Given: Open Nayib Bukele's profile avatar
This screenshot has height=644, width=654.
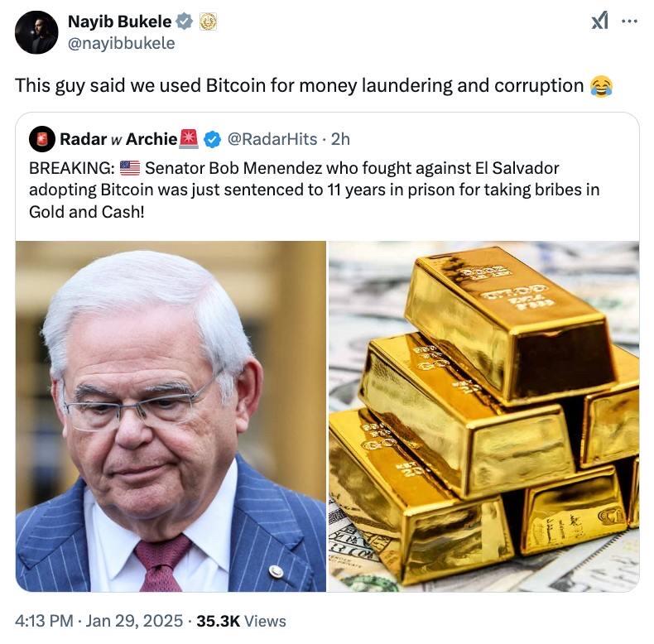Looking at the screenshot, I should (36, 32).
